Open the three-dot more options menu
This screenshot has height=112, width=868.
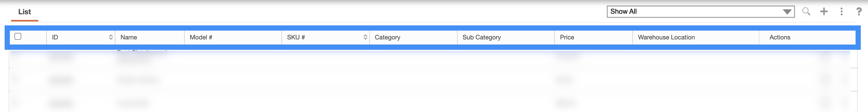(x=841, y=11)
